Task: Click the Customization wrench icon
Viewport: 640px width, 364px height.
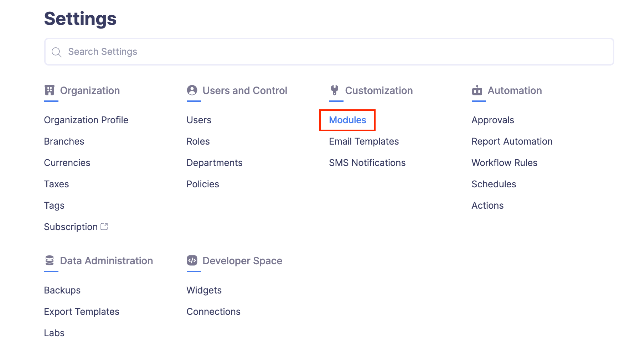Action: click(335, 90)
